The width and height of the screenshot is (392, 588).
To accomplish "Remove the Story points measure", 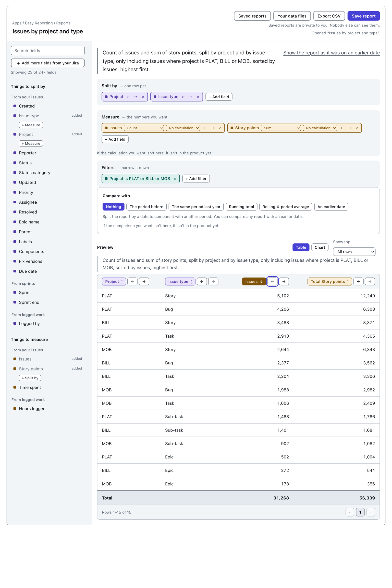I will coord(357,128).
